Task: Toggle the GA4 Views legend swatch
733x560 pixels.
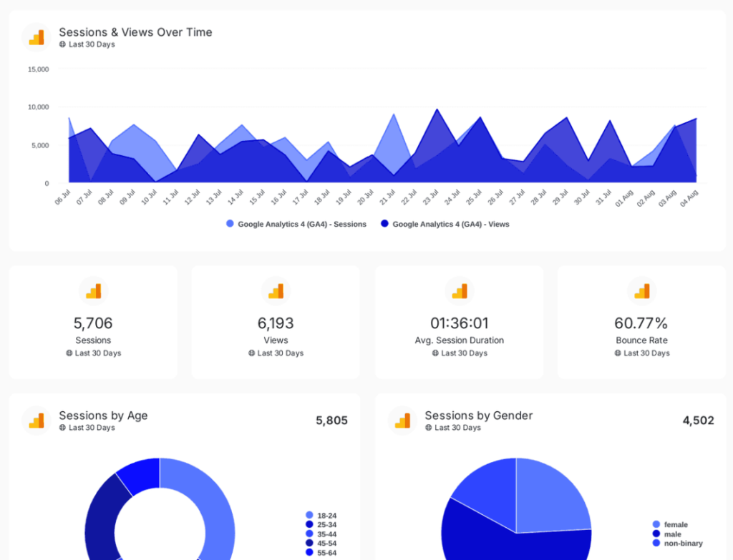Action: (384, 224)
